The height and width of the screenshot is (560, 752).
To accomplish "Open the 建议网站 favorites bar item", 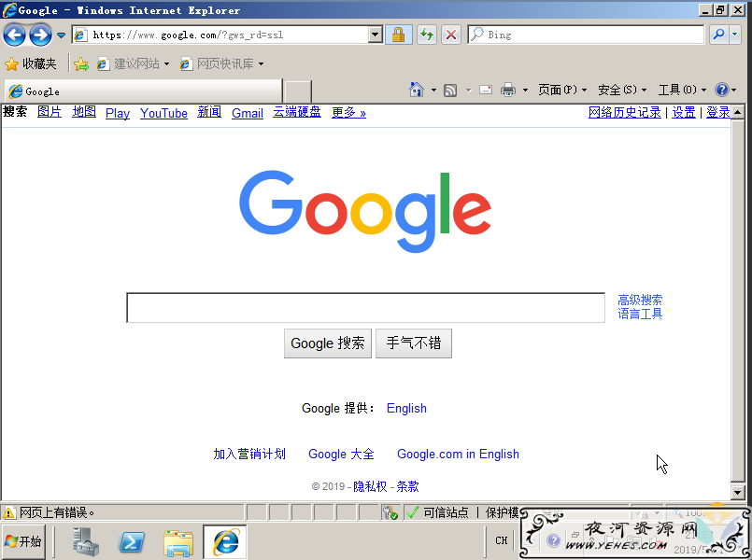I will tap(133, 63).
